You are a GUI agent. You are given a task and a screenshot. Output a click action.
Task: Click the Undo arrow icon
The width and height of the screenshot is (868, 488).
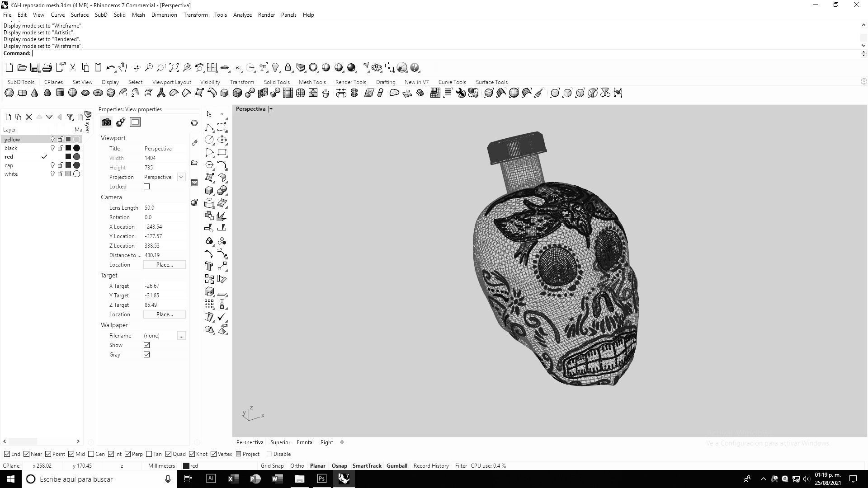pos(110,68)
